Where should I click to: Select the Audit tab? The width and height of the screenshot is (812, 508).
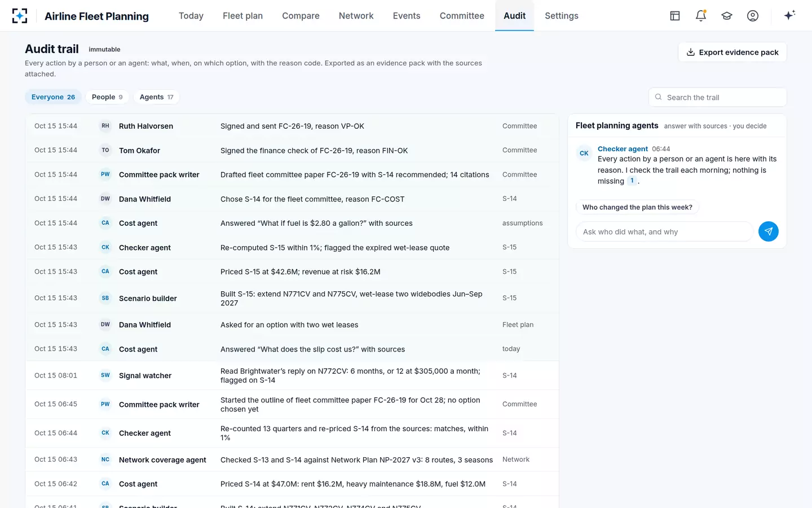point(514,16)
